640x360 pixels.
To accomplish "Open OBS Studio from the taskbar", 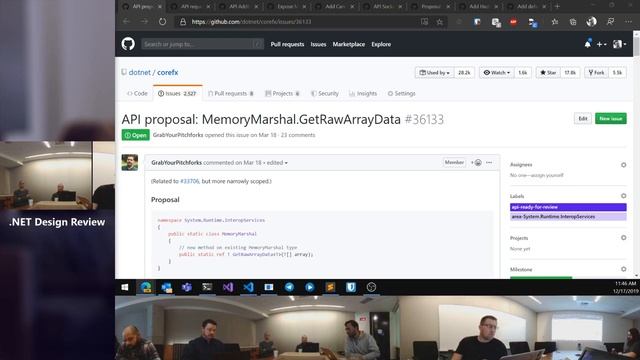I will click(x=371, y=287).
